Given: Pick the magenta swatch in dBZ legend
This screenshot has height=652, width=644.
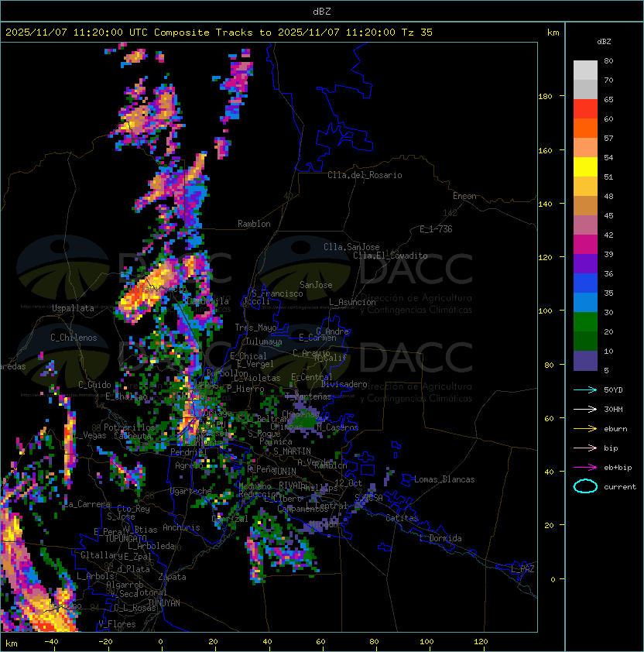Looking at the screenshot, I should [x=585, y=245].
